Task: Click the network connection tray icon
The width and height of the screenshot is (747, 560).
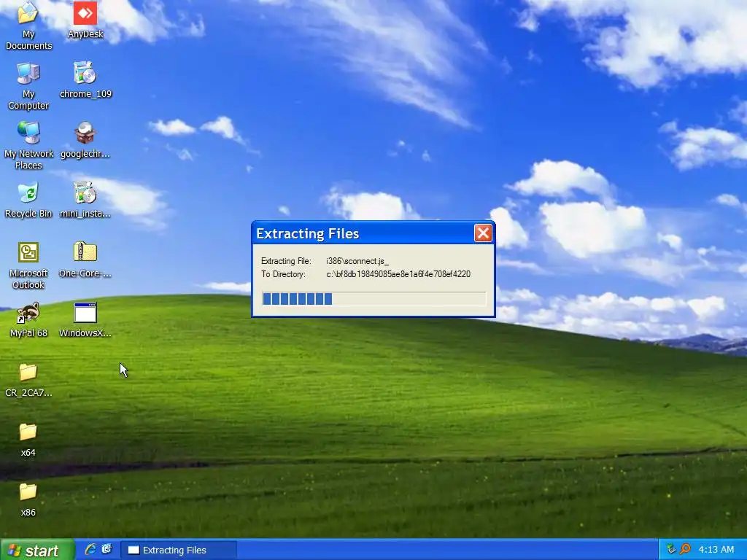Action: click(x=671, y=550)
